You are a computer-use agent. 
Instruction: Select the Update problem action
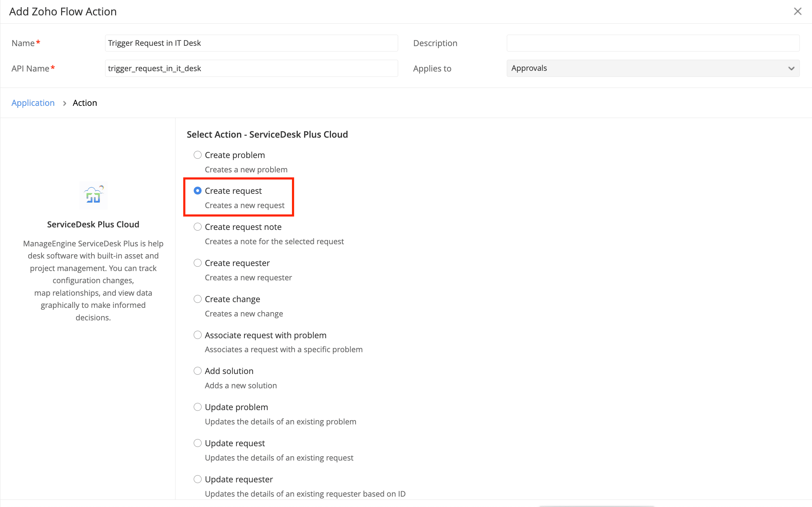pyautogui.click(x=198, y=407)
